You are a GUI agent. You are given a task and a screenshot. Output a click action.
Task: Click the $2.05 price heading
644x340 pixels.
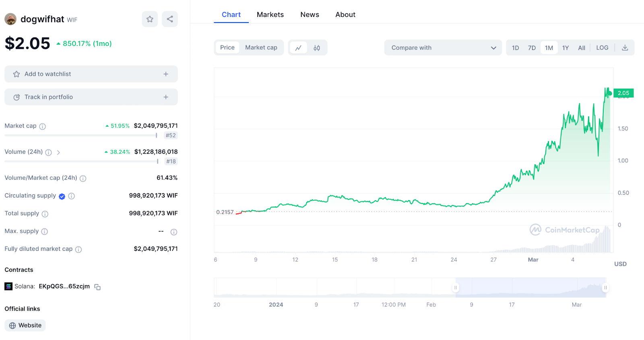pos(27,44)
